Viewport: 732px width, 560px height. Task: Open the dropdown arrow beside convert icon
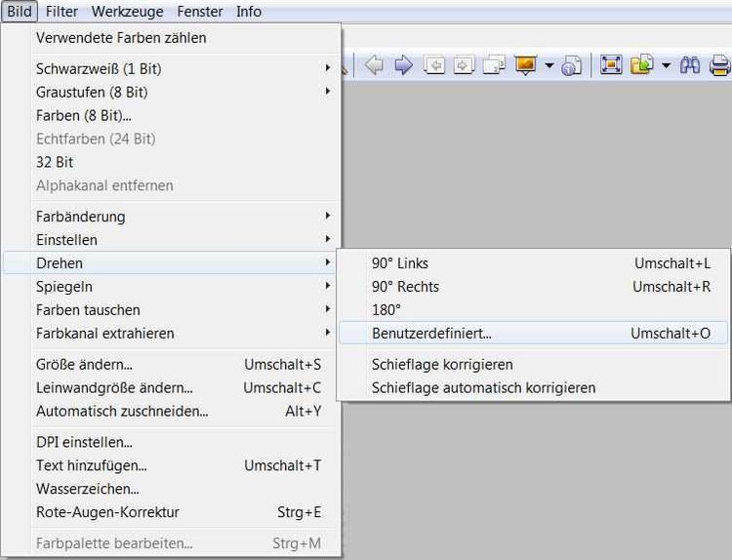tap(667, 65)
